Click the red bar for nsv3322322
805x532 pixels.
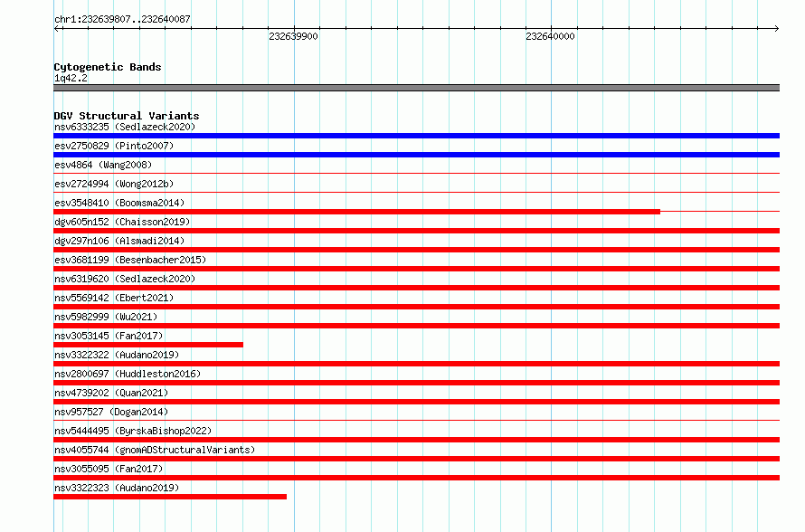click(x=416, y=364)
